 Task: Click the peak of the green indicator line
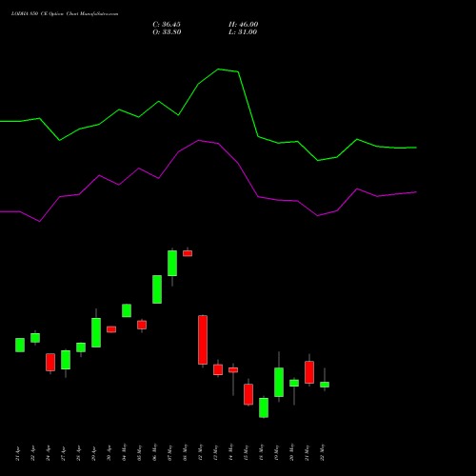coord(218,69)
